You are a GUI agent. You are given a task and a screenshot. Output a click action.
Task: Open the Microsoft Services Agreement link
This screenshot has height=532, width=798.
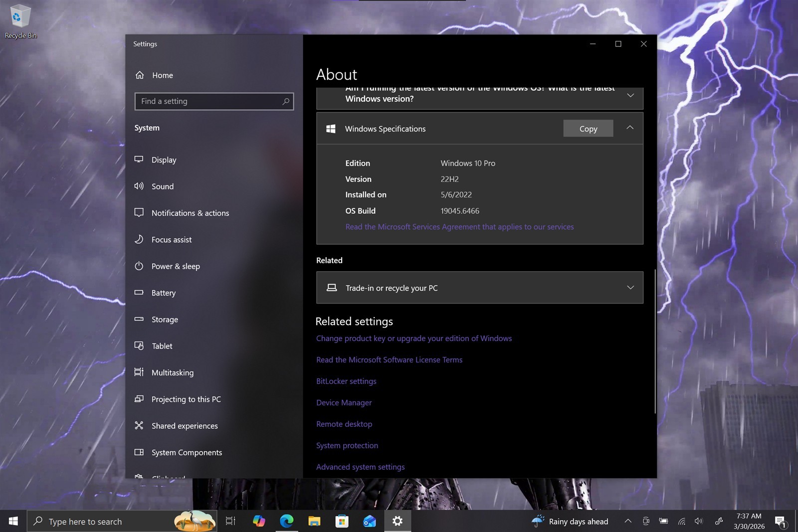point(459,227)
